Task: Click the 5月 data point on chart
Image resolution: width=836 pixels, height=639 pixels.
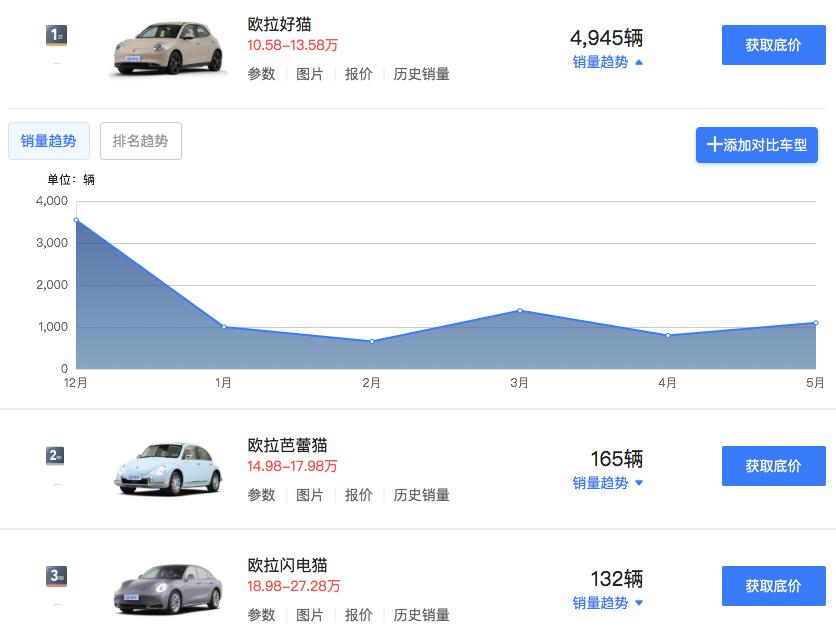Action: 816,322
